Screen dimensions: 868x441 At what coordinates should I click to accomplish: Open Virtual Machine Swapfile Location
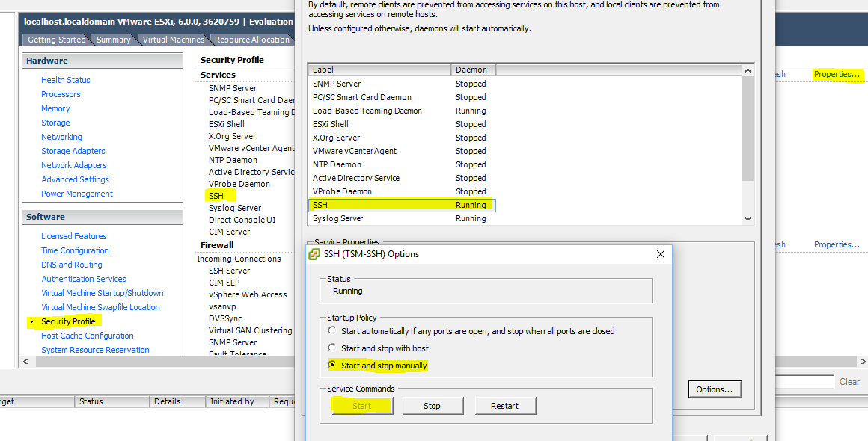click(100, 307)
